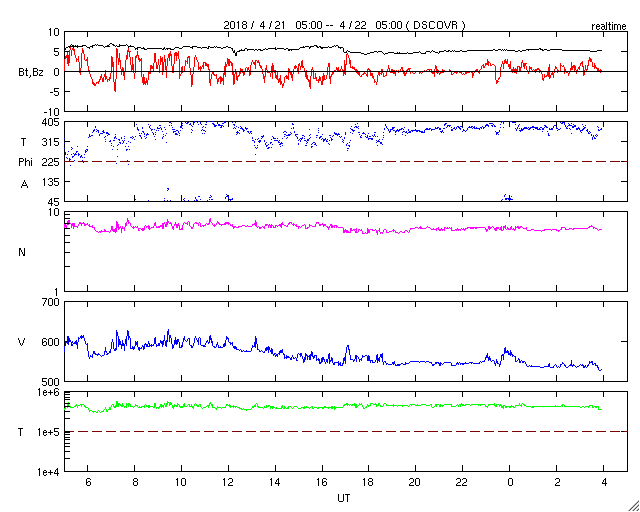Click the window resize grip corner
The image size is (640, 512).
633,505
